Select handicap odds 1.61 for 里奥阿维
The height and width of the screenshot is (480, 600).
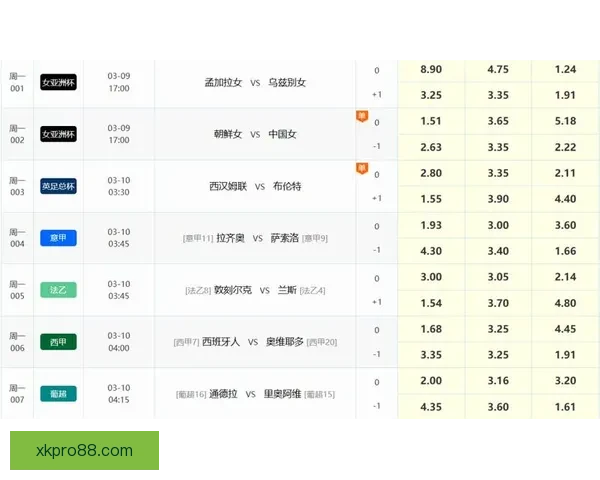(x=565, y=407)
